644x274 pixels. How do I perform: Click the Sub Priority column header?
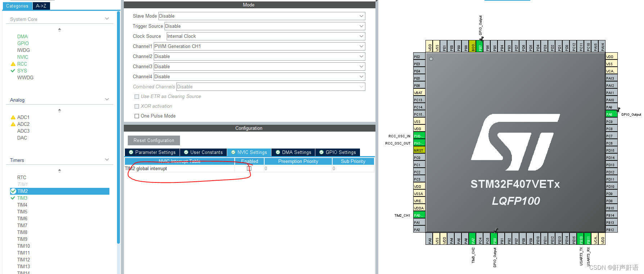coord(353,162)
